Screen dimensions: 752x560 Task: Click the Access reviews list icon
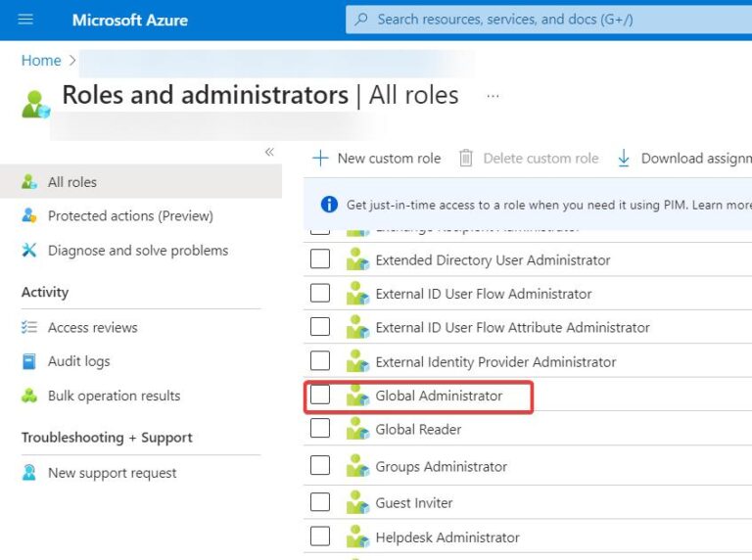pos(29,328)
